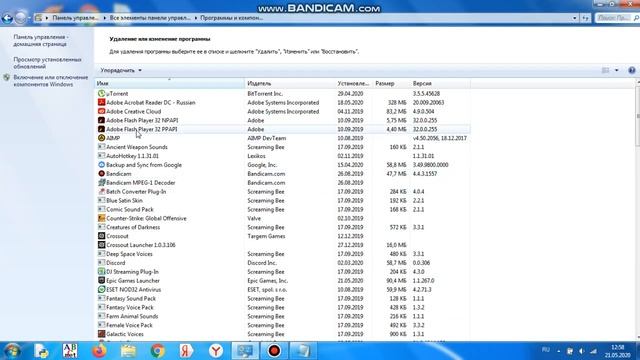Open file explorer folder in taskbar
This screenshot has height=360, width=640.
coord(128,351)
